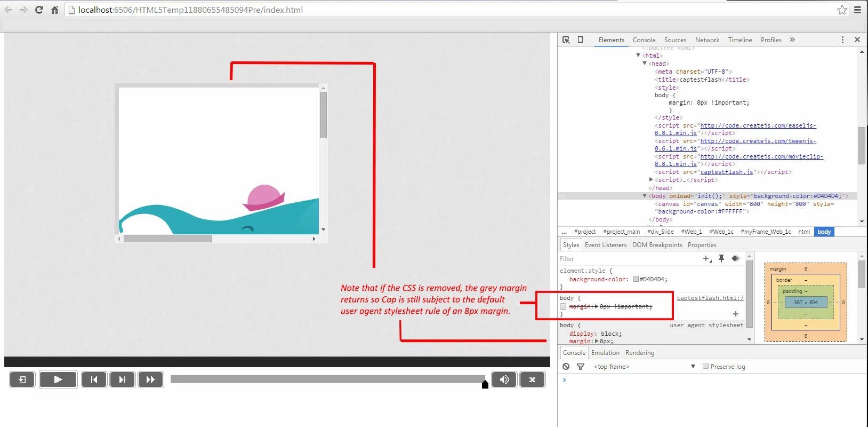The image size is (868, 427).
Task: Select the Styles sidebar tab
Action: click(x=570, y=245)
